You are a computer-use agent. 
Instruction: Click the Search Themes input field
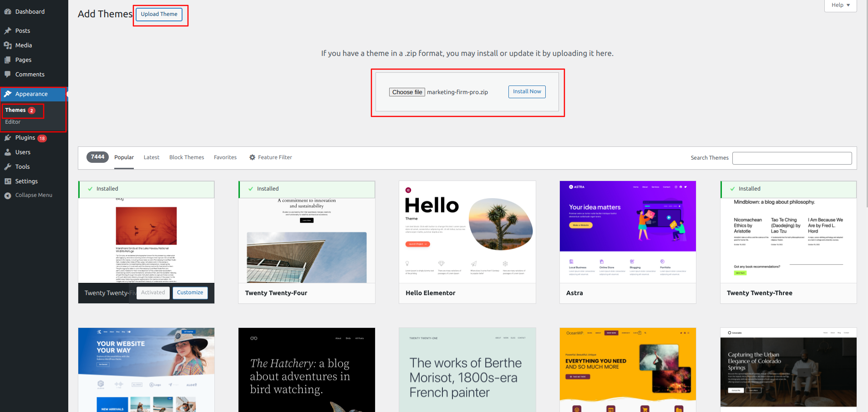tap(792, 158)
